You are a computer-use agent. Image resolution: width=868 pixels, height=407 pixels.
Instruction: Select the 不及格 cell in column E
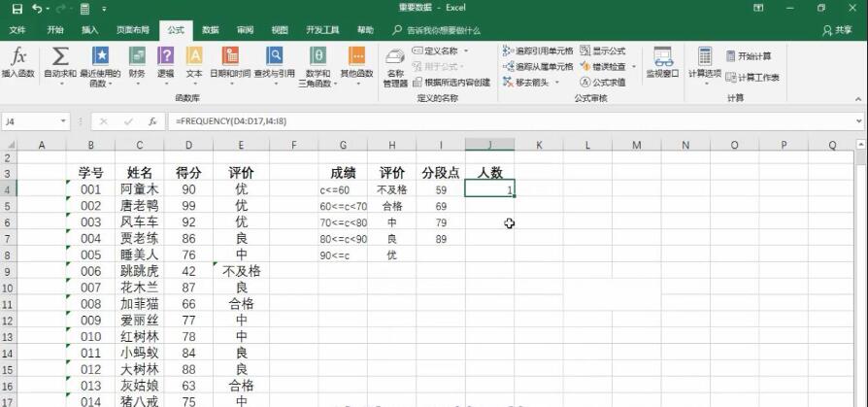pos(242,271)
